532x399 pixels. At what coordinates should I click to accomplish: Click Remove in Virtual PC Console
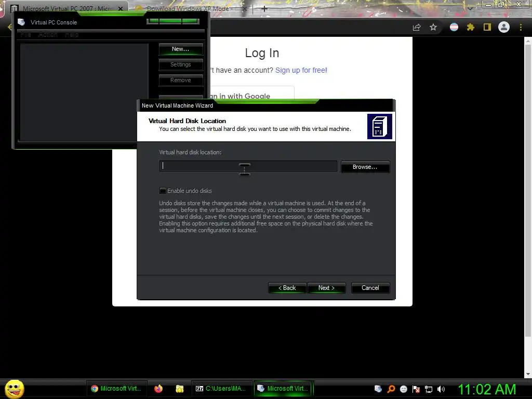180,80
